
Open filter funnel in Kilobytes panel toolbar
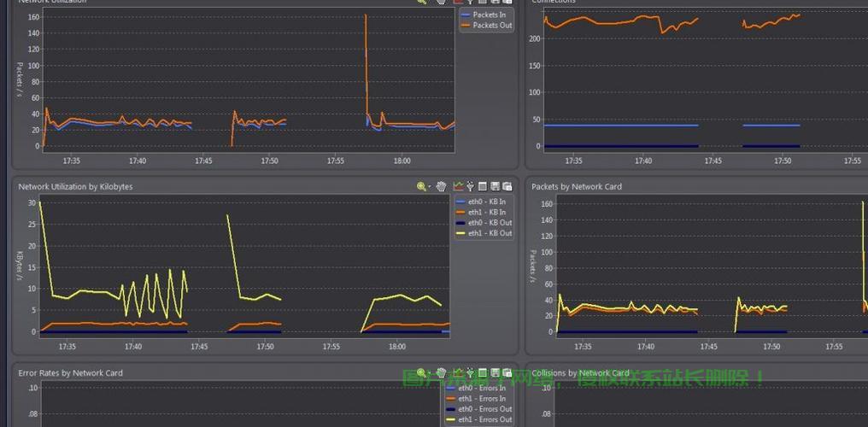(470, 186)
